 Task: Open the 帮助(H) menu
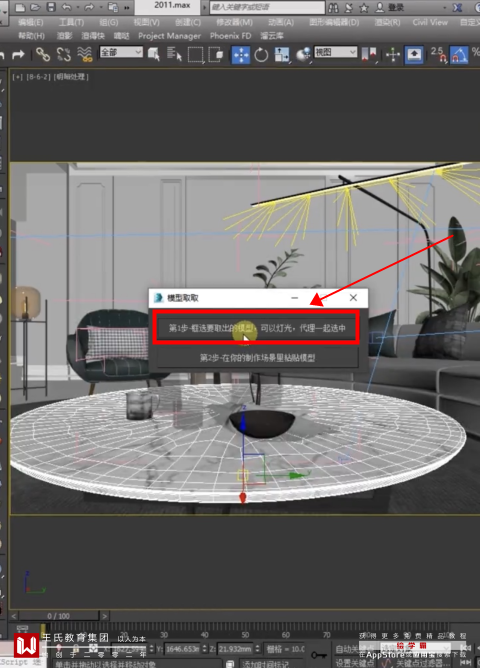tap(31, 36)
